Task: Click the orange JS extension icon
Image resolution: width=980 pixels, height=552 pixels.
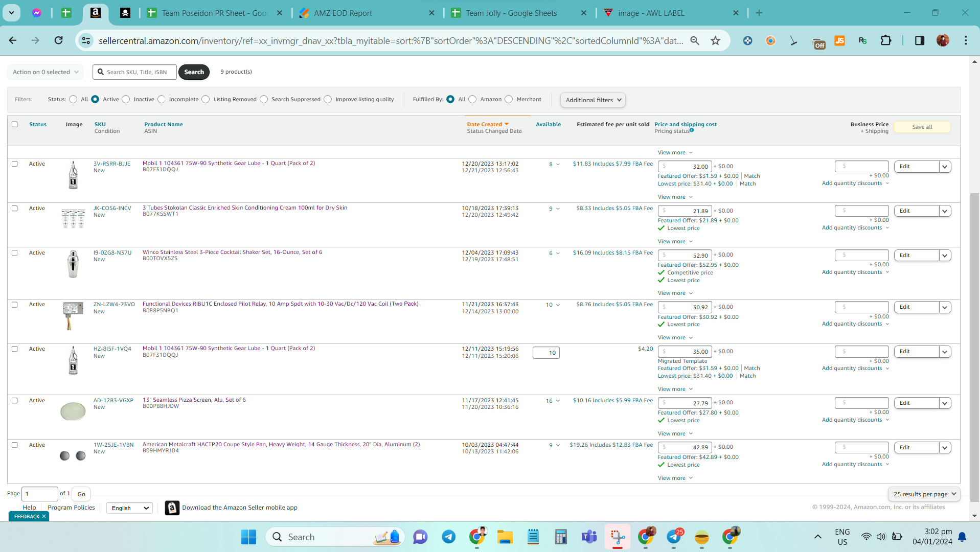Action: [839, 40]
